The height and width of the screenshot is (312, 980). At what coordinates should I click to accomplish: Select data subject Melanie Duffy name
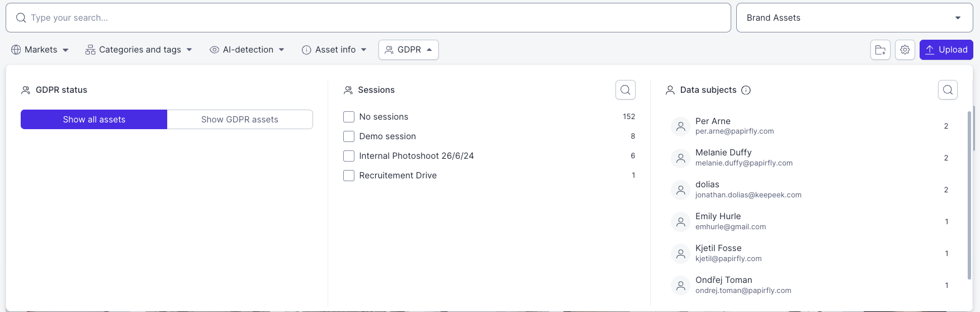[723, 153]
